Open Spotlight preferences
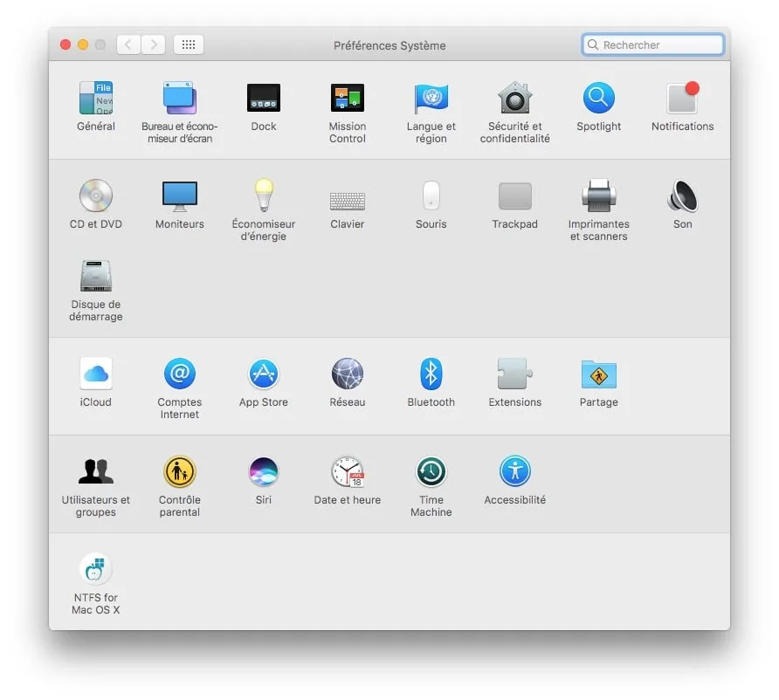 click(x=598, y=98)
